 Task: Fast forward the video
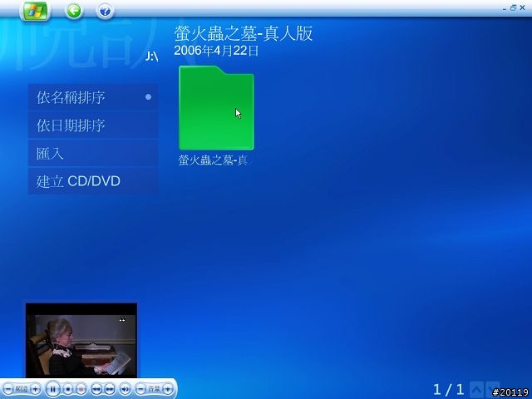click(x=109, y=389)
